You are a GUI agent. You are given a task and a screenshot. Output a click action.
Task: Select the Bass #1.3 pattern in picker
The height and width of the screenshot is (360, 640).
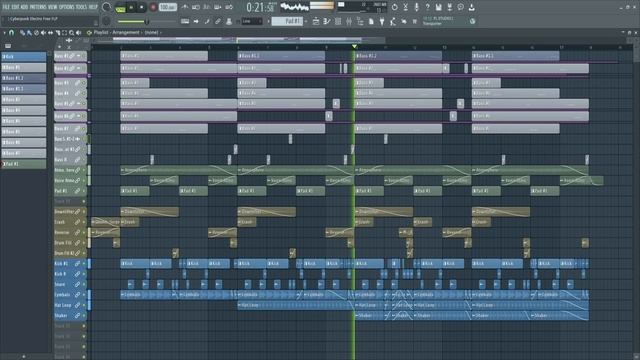24,89
